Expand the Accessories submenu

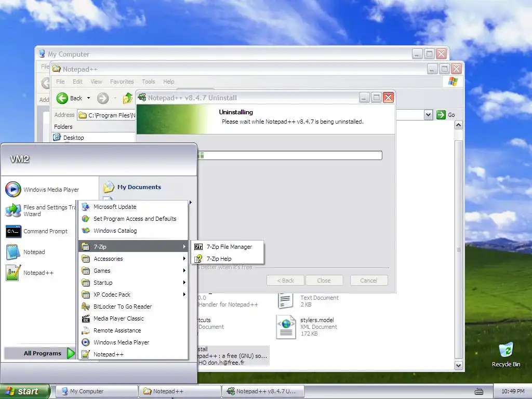click(x=134, y=259)
